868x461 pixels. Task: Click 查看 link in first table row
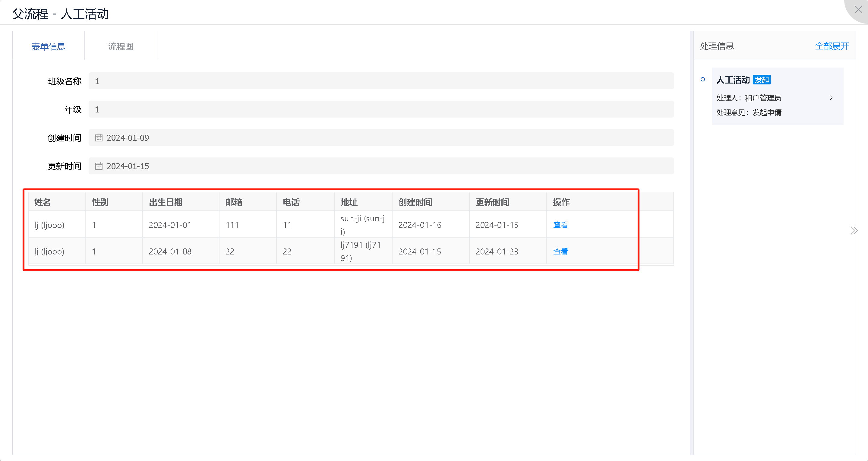(x=560, y=225)
